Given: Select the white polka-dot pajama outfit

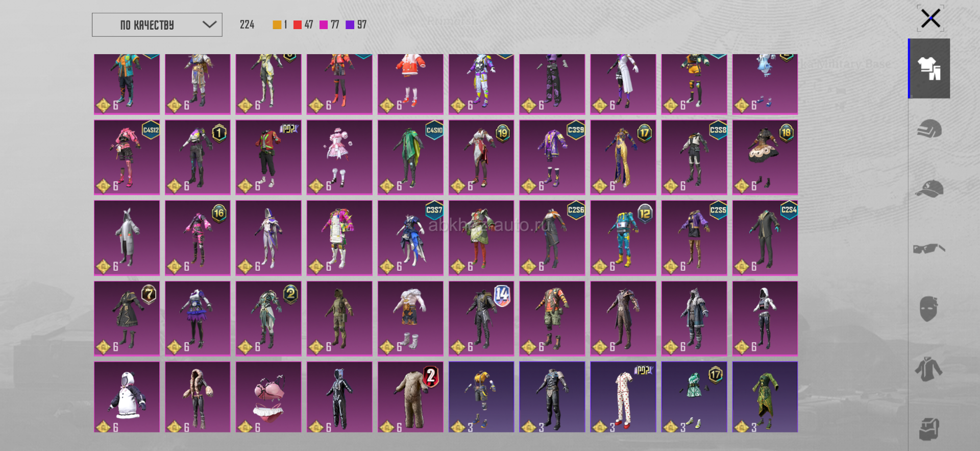Looking at the screenshot, I should 623,397.
